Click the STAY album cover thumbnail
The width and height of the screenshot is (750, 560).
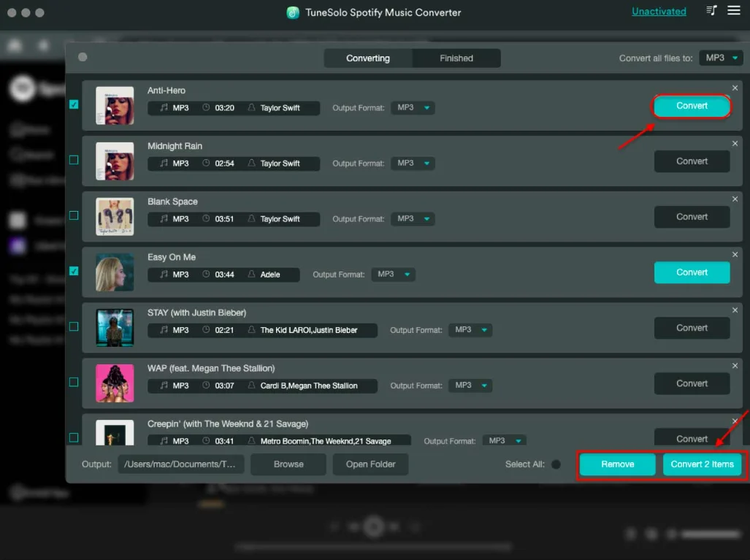pyautogui.click(x=115, y=327)
